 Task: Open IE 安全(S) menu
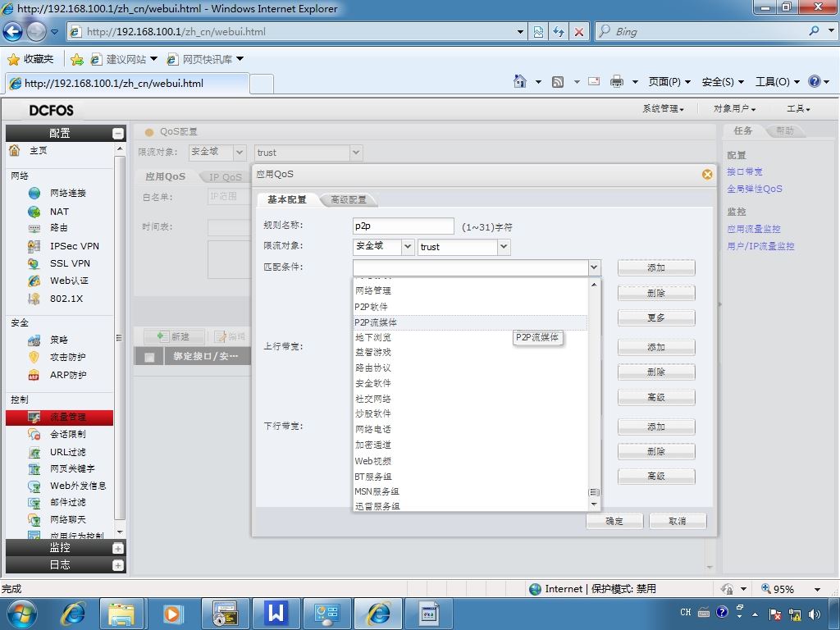click(723, 81)
